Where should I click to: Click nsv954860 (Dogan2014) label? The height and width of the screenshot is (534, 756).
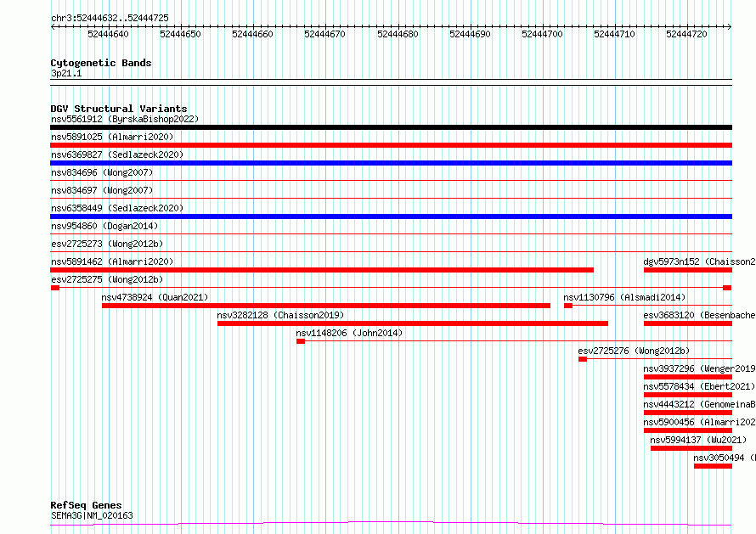coord(104,226)
